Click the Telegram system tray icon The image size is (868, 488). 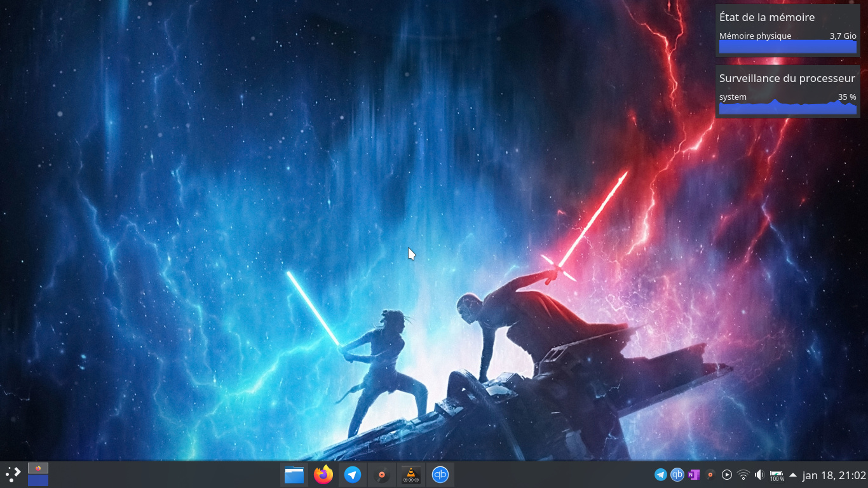click(661, 475)
